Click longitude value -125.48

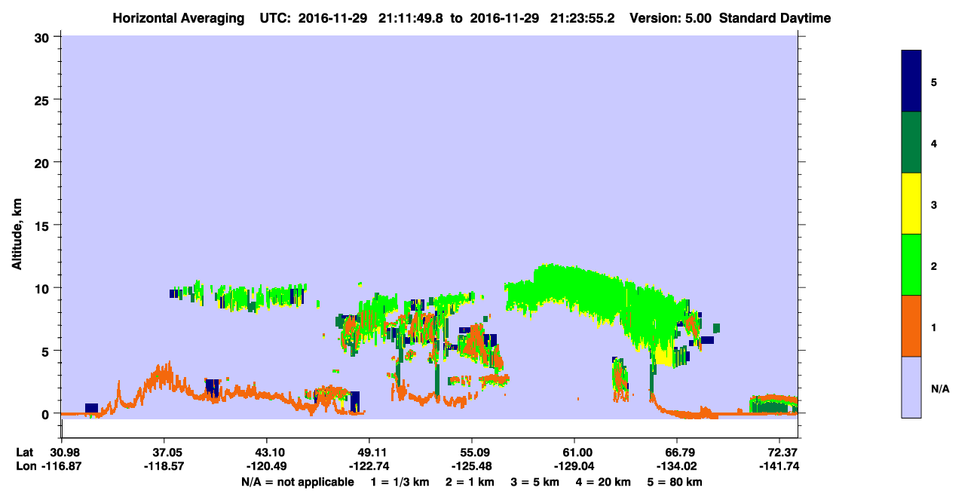click(x=471, y=467)
